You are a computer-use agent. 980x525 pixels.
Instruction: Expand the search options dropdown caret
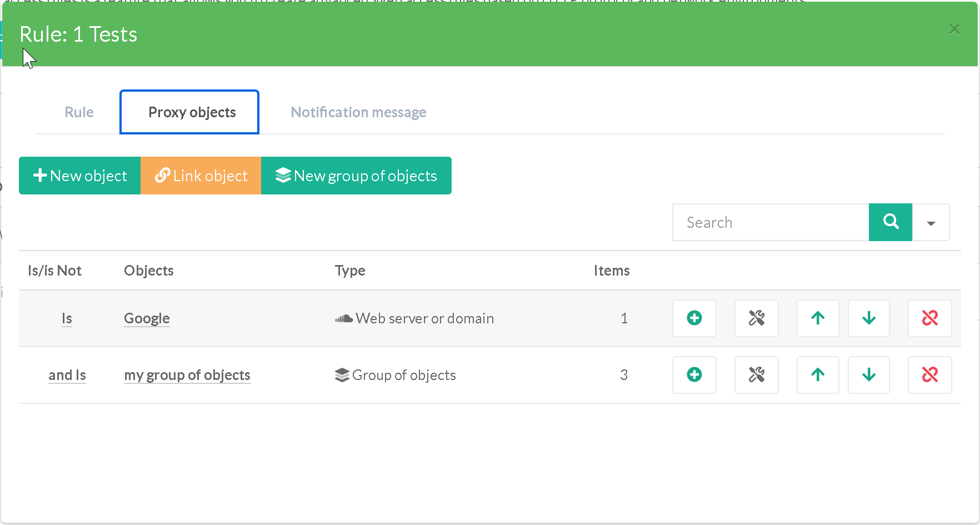931,223
